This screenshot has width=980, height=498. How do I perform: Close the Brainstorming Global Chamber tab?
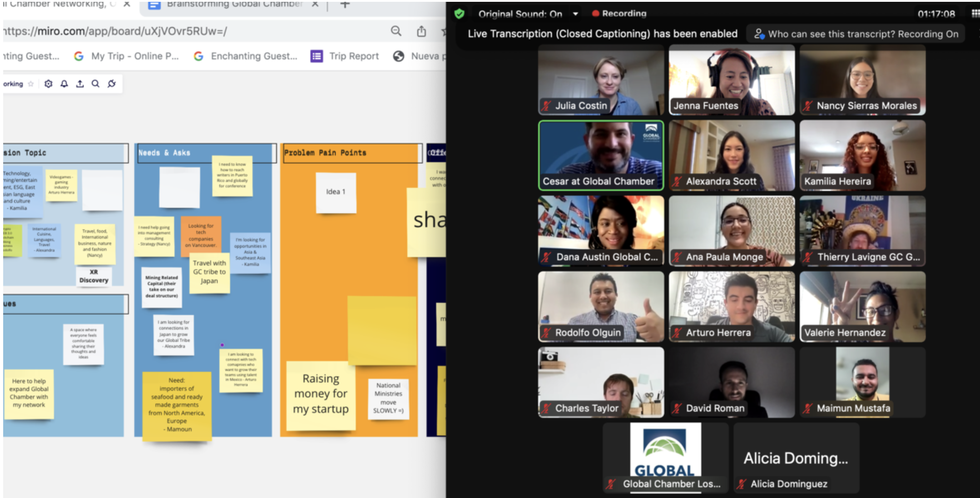tap(315, 4)
